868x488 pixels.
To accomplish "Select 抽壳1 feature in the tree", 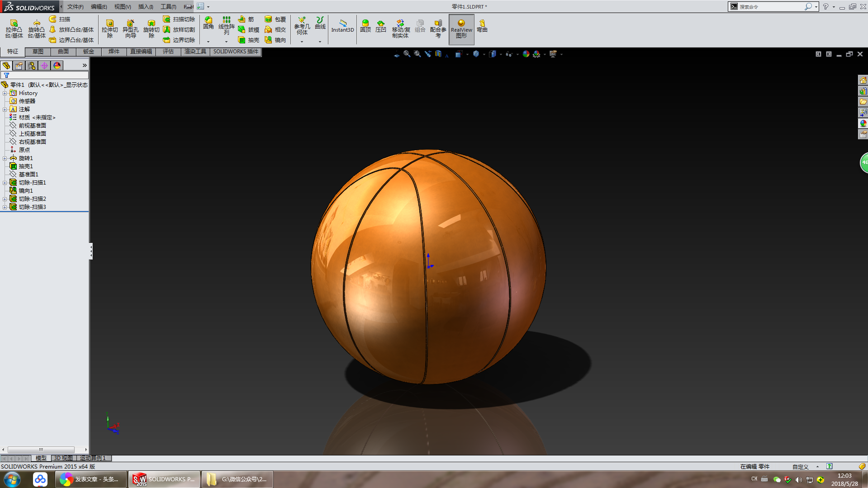I will point(26,166).
